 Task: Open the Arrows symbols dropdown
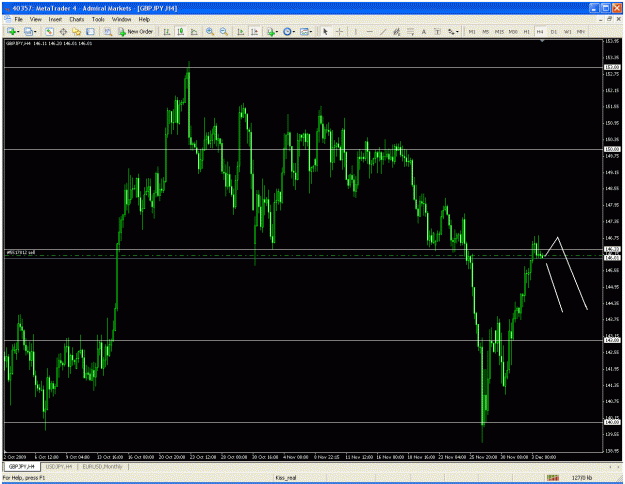pyautogui.click(x=453, y=31)
